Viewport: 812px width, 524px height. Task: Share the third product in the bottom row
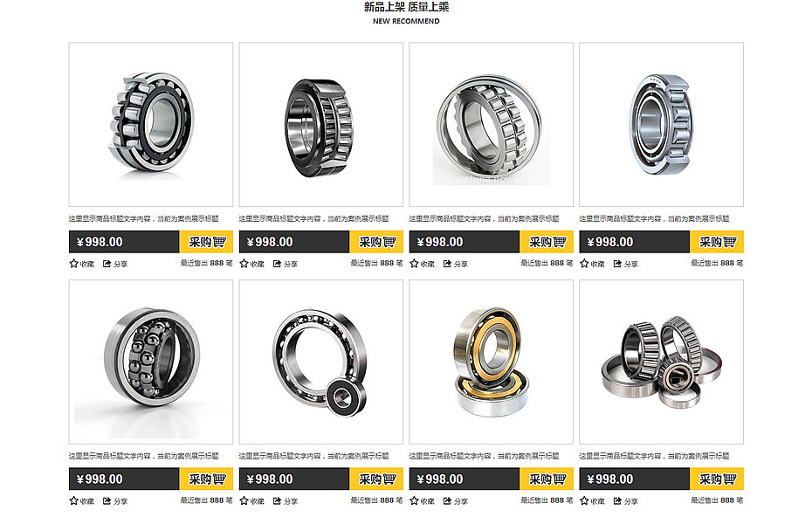[447, 500]
